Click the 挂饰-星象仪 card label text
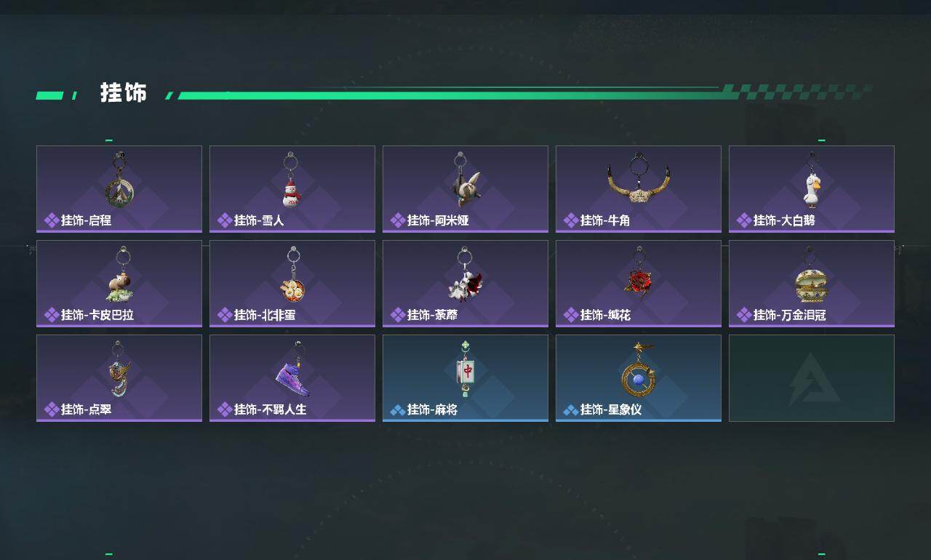 [x=611, y=409]
